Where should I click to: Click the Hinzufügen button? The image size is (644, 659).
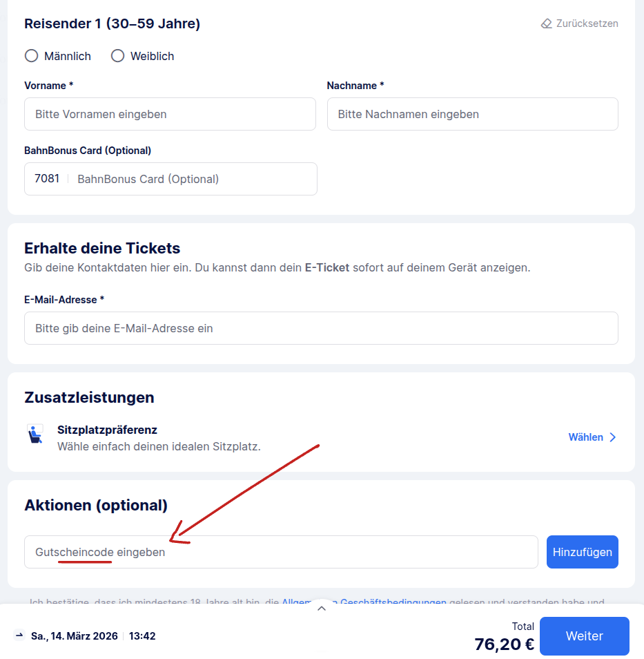pos(582,552)
